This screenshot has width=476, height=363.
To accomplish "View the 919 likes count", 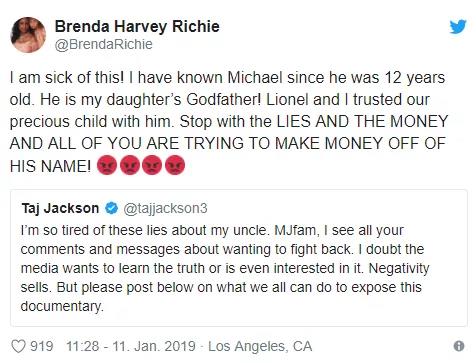I will [x=42, y=346].
